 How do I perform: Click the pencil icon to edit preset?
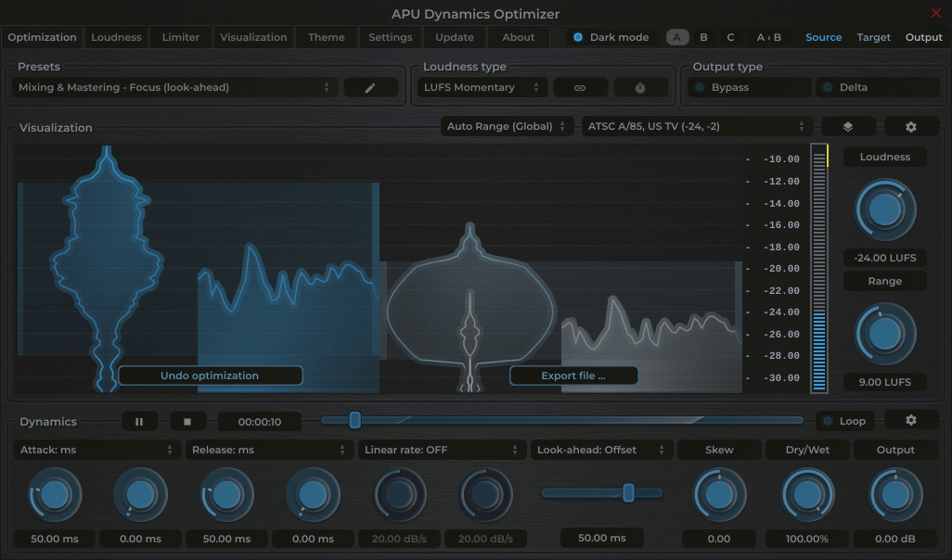(370, 86)
